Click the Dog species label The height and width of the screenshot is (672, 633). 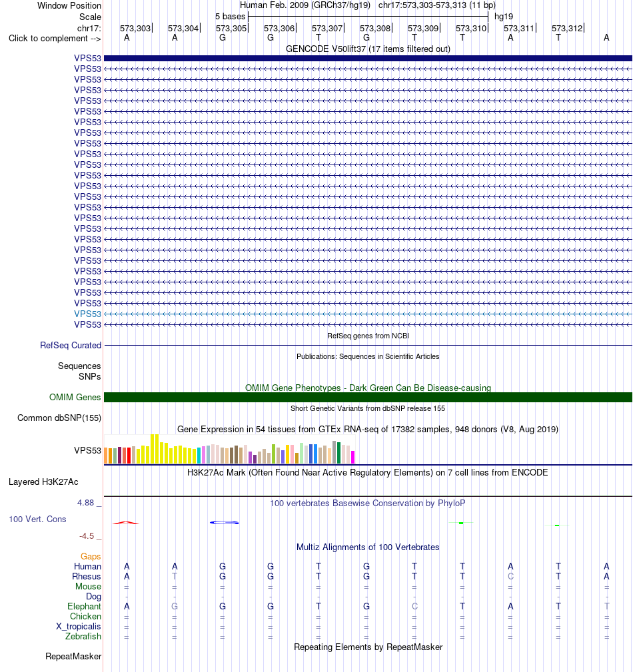93,597
